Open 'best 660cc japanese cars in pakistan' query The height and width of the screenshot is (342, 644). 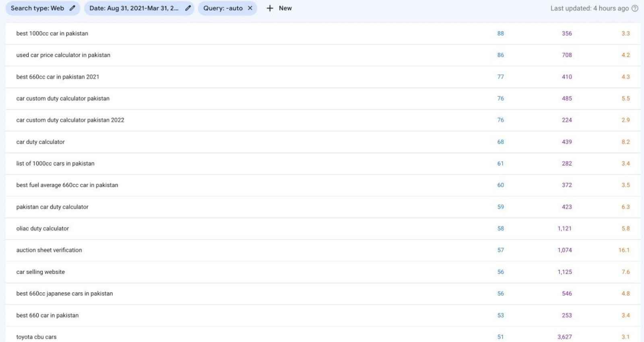64,294
